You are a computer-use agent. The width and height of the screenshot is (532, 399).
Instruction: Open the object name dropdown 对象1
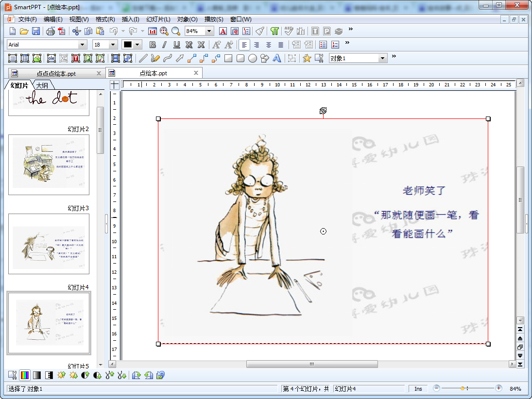click(x=382, y=58)
